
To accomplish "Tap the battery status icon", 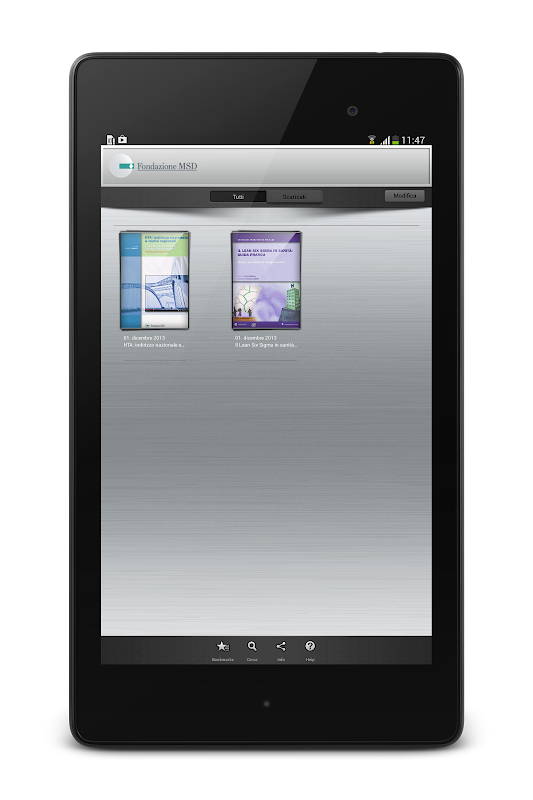I will [395, 140].
